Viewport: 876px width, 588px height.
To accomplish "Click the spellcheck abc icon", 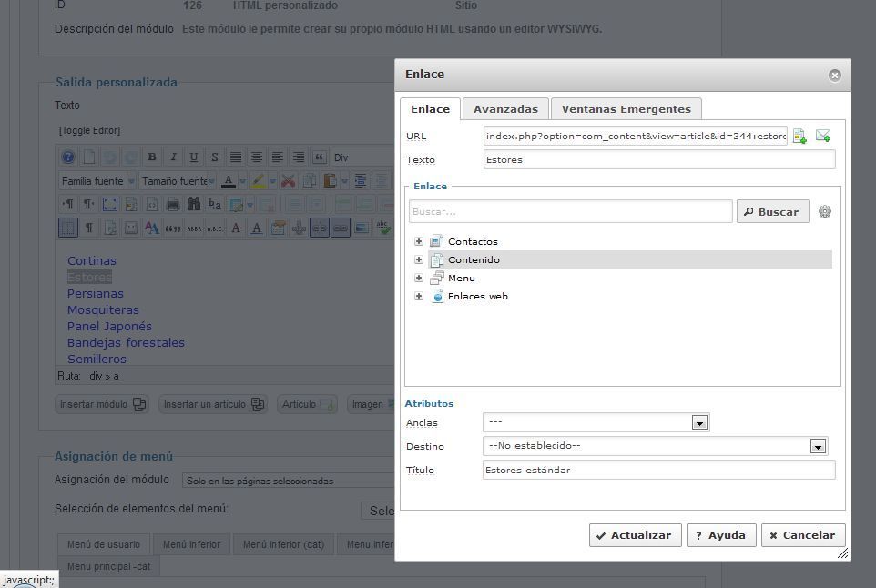I will [383, 228].
